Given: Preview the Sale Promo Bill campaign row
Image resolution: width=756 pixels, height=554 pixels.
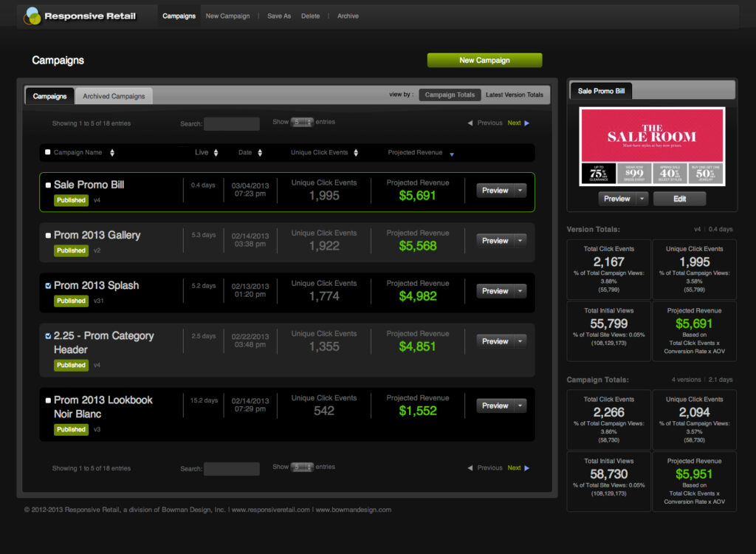Looking at the screenshot, I should coord(495,191).
